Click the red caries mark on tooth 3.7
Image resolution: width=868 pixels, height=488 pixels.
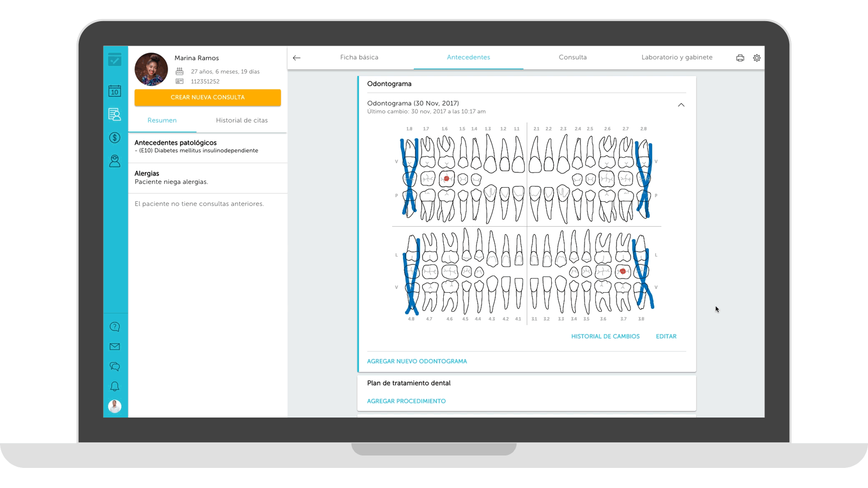623,271
